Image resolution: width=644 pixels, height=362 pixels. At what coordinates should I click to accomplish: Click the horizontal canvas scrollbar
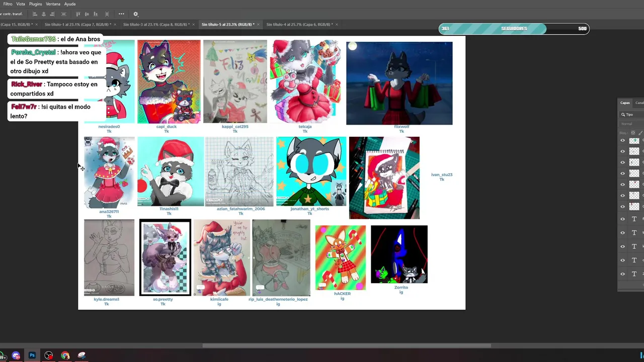point(346,345)
